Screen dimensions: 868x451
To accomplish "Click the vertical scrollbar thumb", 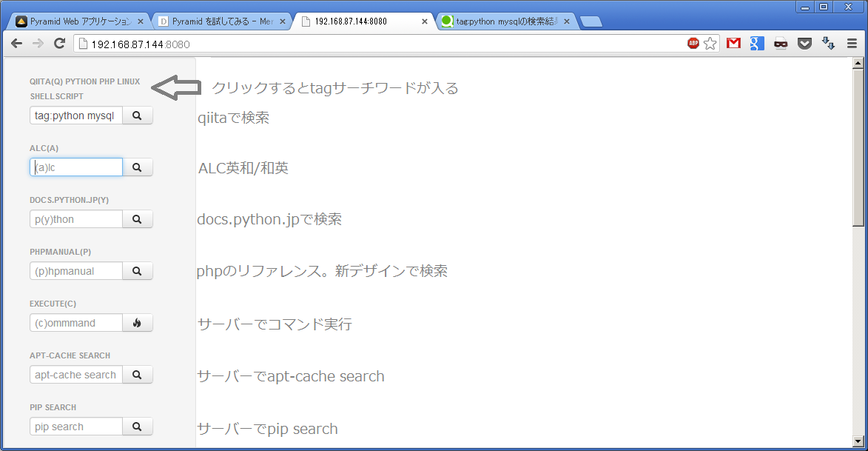I will (858, 147).
